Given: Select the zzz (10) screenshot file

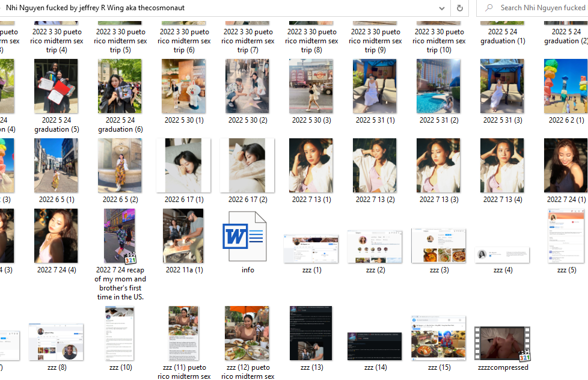Looking at the screenshot, I should pos(120,333).
